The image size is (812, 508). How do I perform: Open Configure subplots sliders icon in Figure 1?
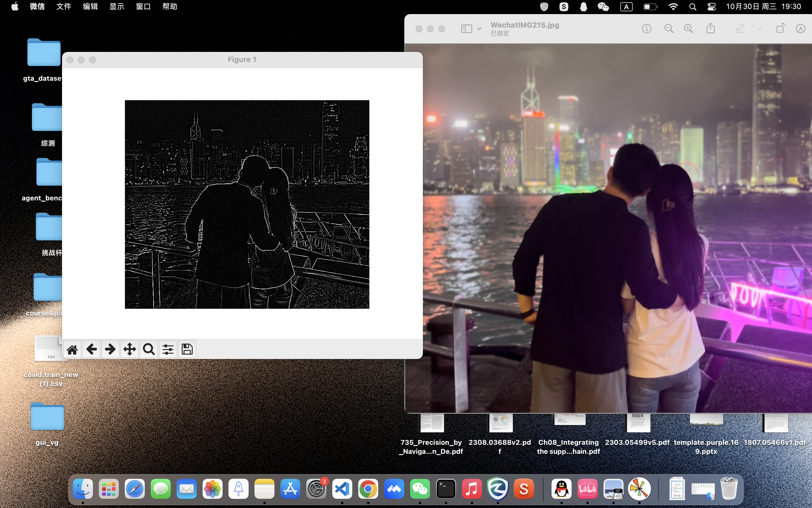click(168, 349)
